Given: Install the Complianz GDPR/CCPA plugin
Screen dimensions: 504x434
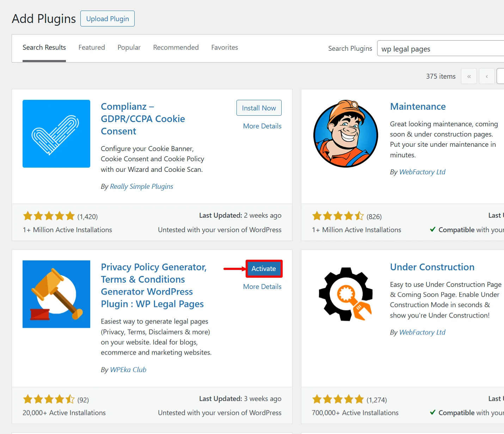Looking at the screenshot, I should 259,108.
